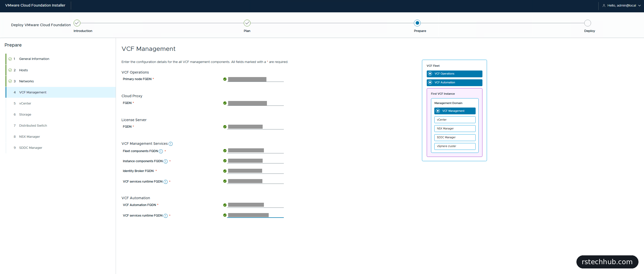The height and width of the screenshot is (274, 644).
Task: Click VMware Cloud Foundation Installer title
Action: (35, 5)
